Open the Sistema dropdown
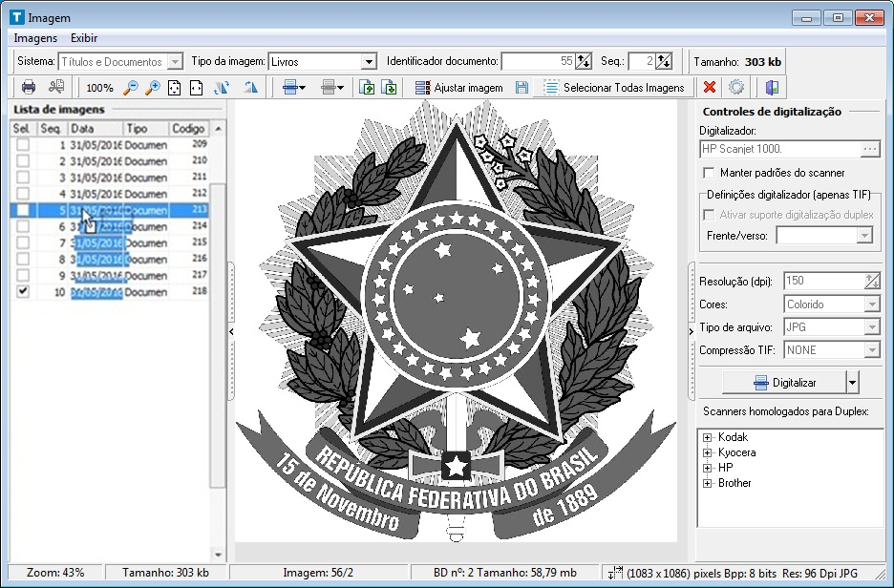 coord(176,61)
